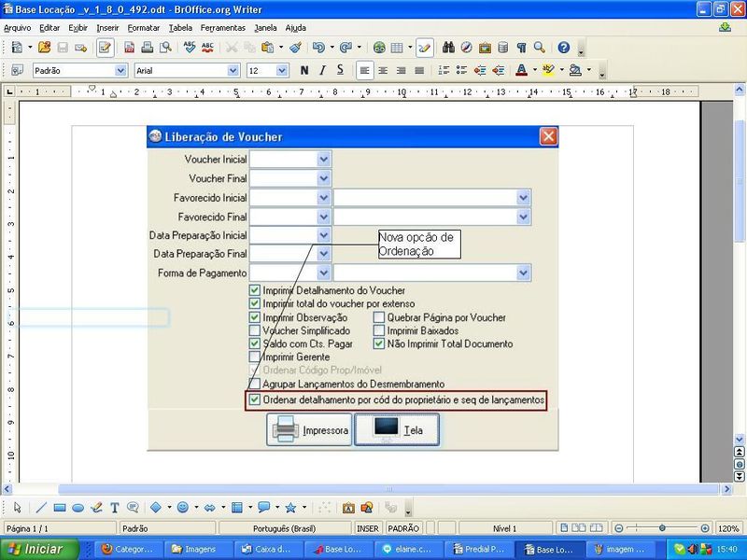Screen dimensions: 747x560
Task: Open the Voucher Inicial dropdown
Action: tap(324, 160)
